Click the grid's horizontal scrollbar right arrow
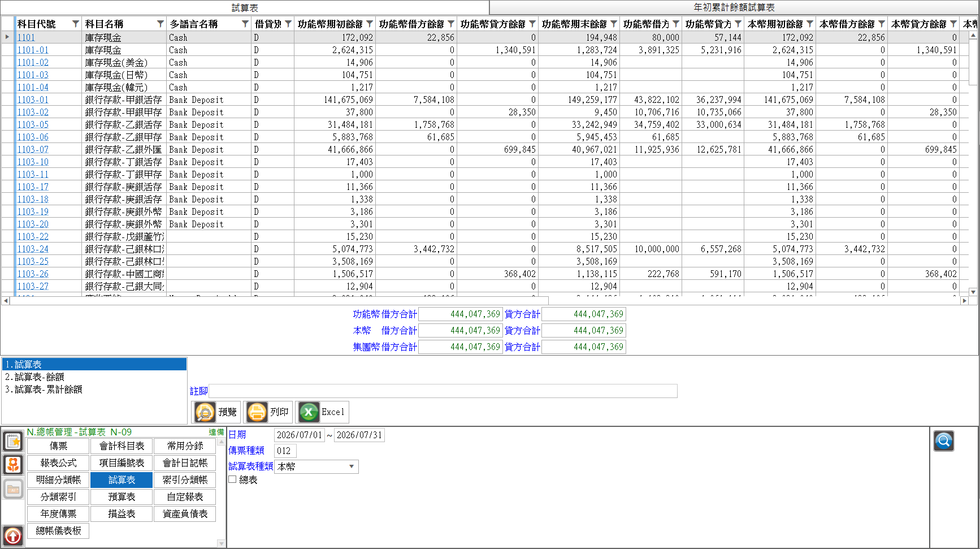 coord(964,301)
